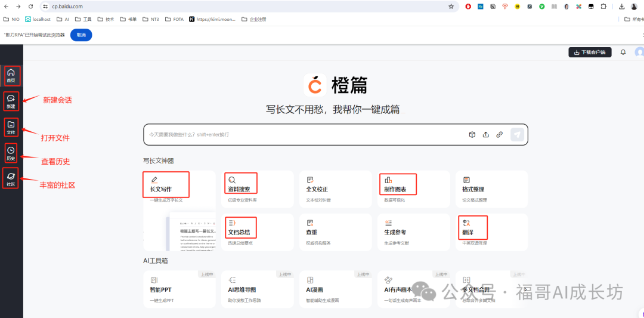This screenshot has width=644, height=318.
Task: Open 文档总结 document summary card
Action: point(258,232)
